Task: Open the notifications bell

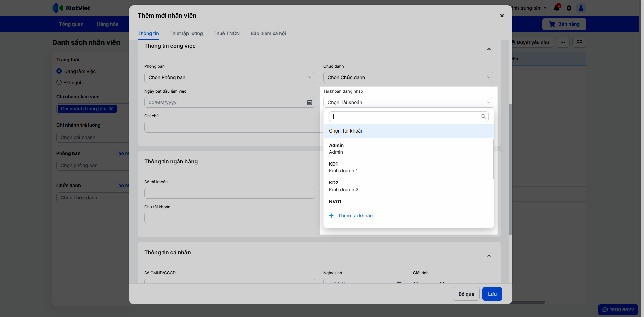Action: (x=557, y=8)
